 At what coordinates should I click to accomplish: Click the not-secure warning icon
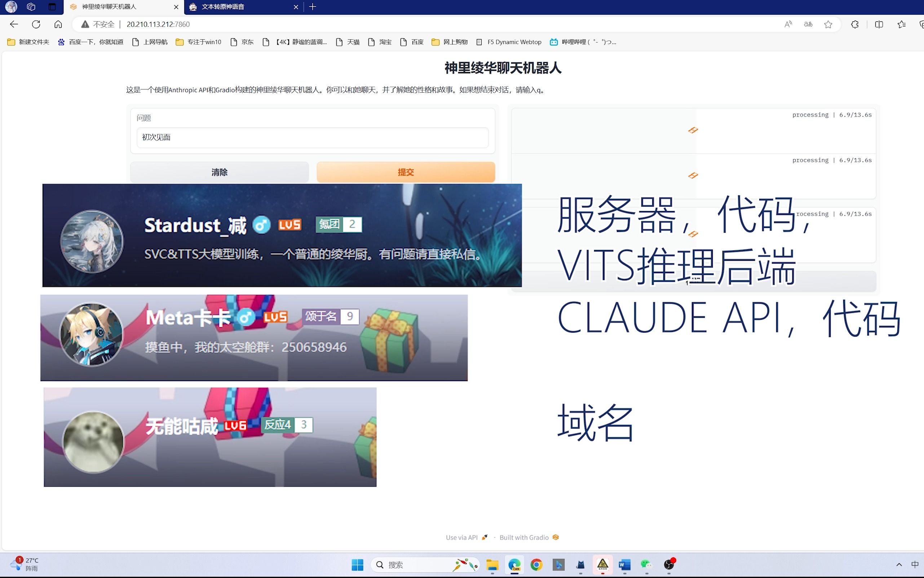(x=85, y=24)
